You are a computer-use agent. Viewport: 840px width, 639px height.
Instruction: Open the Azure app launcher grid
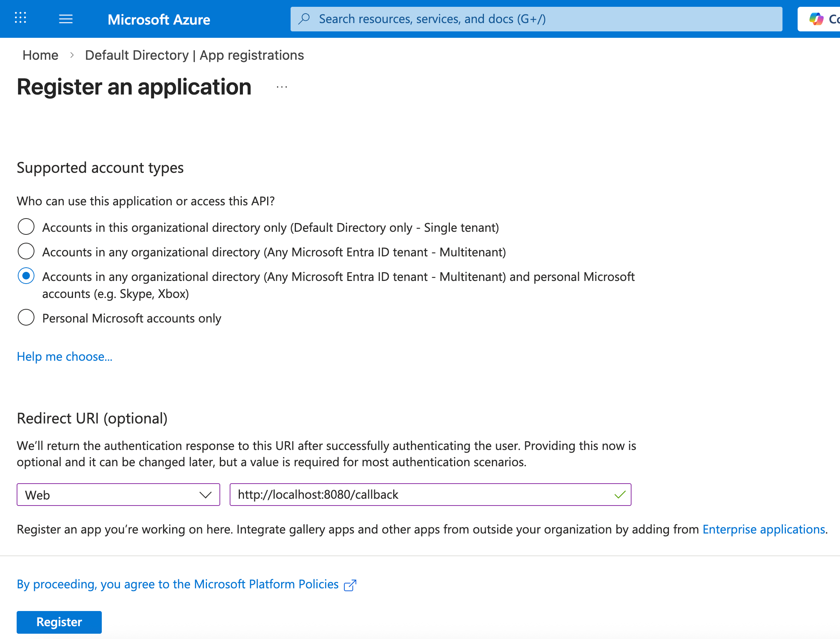[x=20, y=18]
